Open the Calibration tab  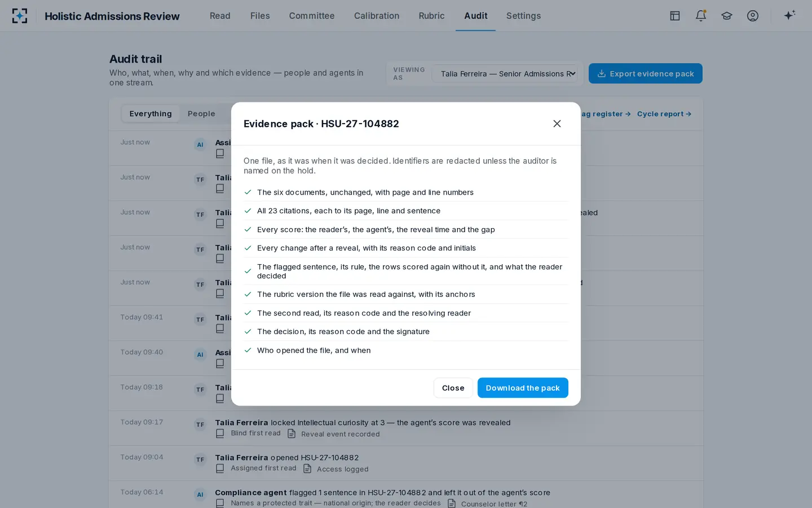pyautogui.click(x=377, y=16)
